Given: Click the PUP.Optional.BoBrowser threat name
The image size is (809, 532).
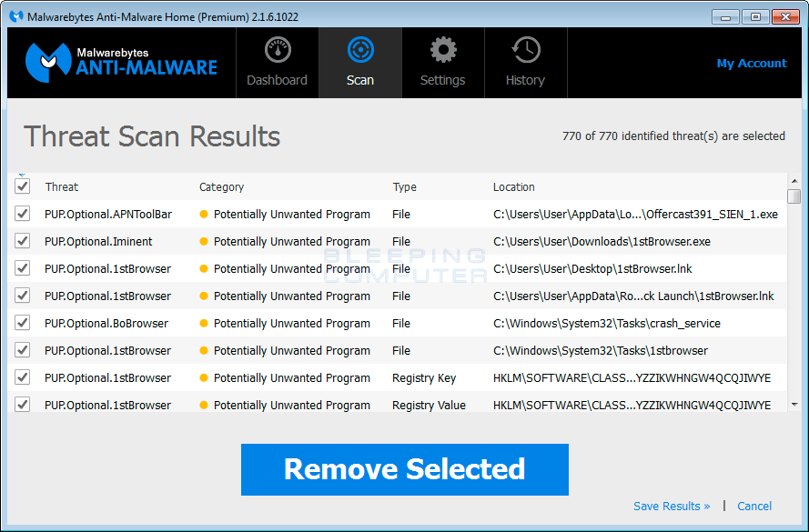Looking at the screenshot, I should click(x=106, y=324).
